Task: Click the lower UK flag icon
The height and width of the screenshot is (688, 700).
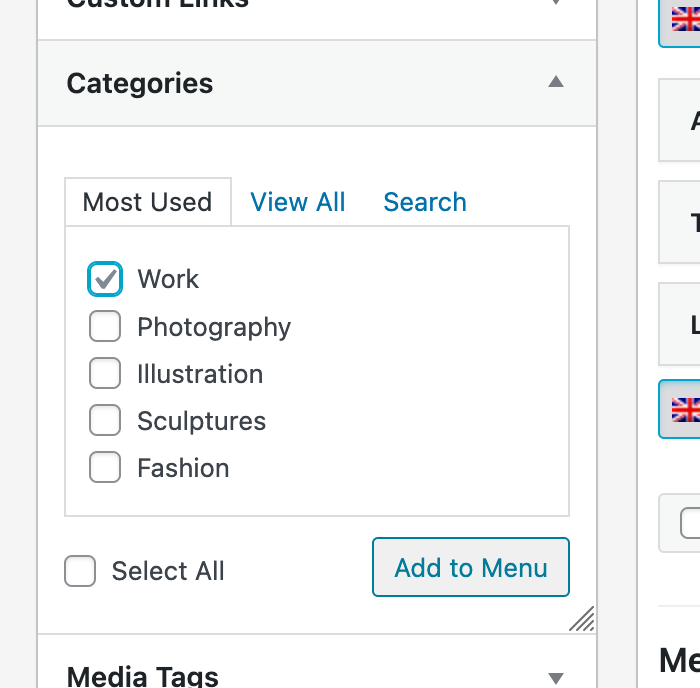Action: coord(686,409)
